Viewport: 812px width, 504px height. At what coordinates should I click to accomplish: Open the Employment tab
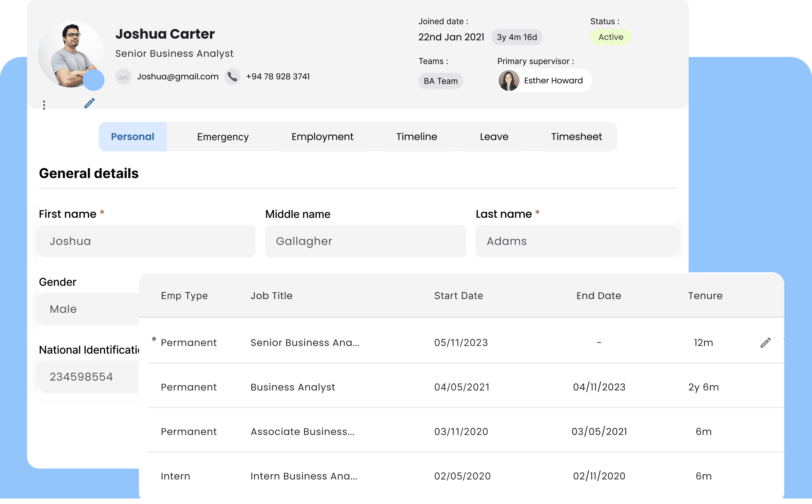pos(322,137)
